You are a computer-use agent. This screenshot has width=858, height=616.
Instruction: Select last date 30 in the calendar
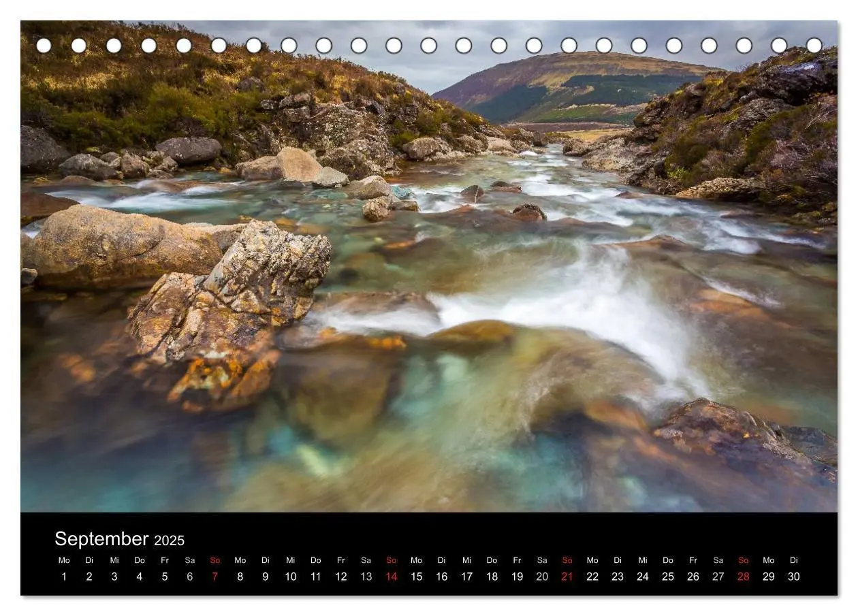tap(794, 577)
